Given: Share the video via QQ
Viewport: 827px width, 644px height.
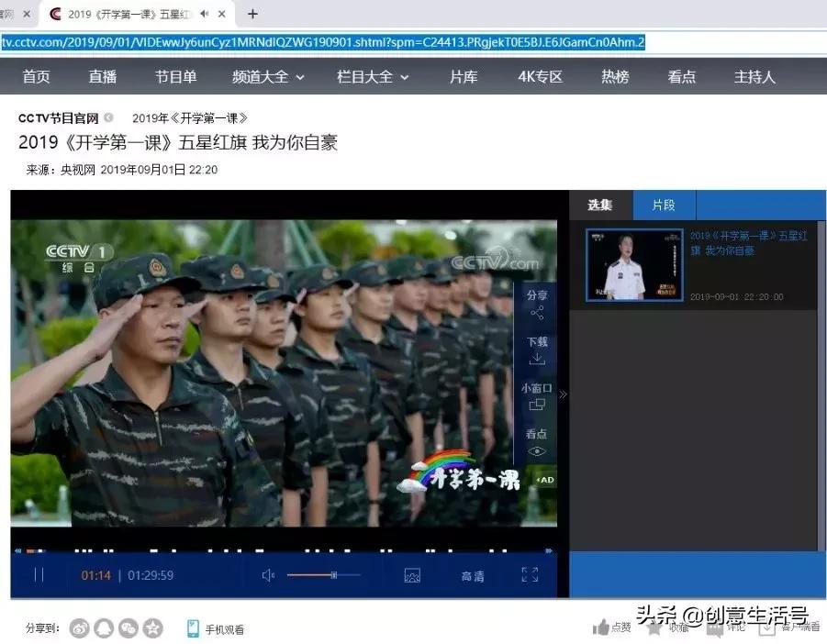Looking at the screenshot, I should pyautogui.click(x=104, y=627).
